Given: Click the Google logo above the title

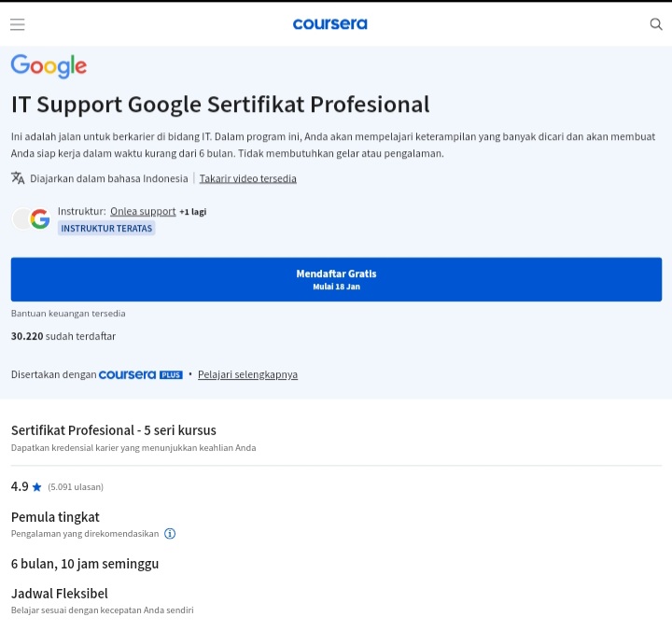Looking at the screenshot, I should [49, 66].
